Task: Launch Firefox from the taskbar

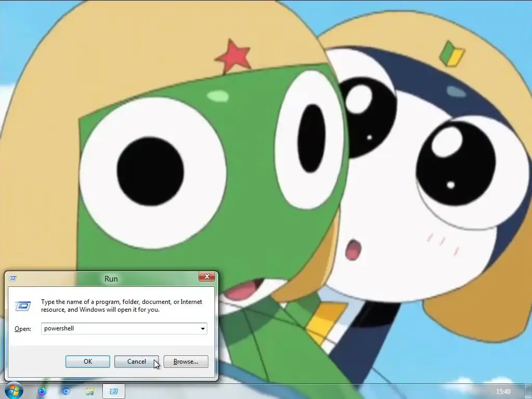Action: [42, 392]
